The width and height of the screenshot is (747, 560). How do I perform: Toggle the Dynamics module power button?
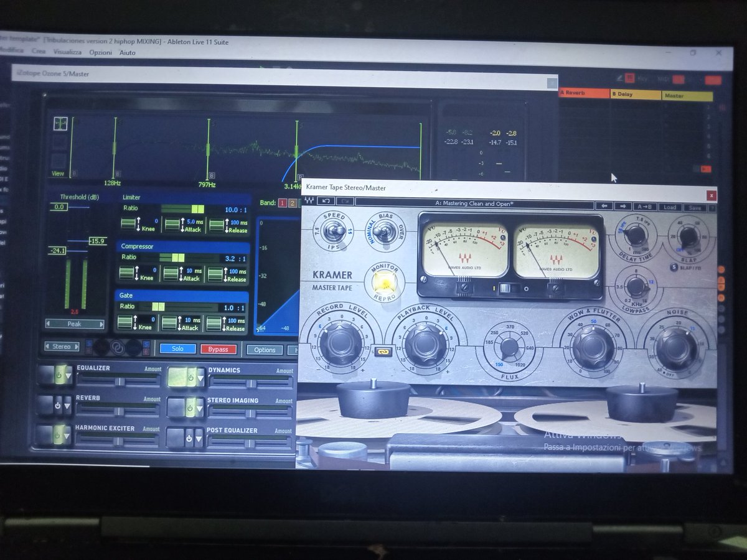(x=190, y=376)
